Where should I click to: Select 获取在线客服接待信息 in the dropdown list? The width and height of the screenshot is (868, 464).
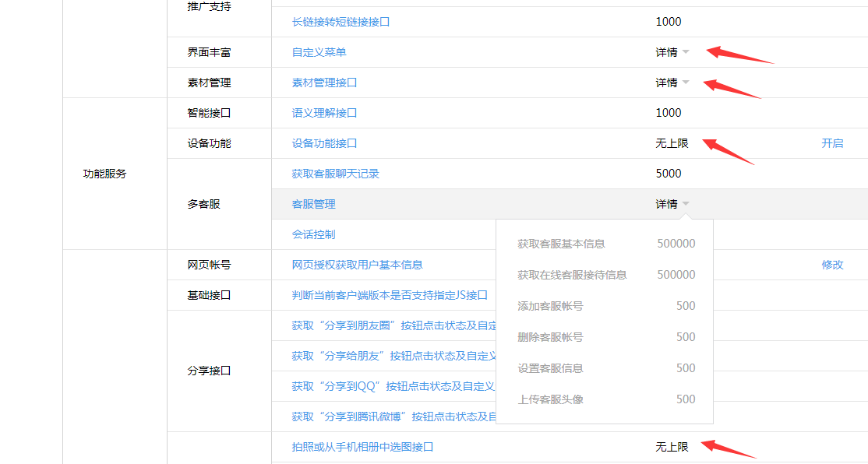[x=572, y=275]
